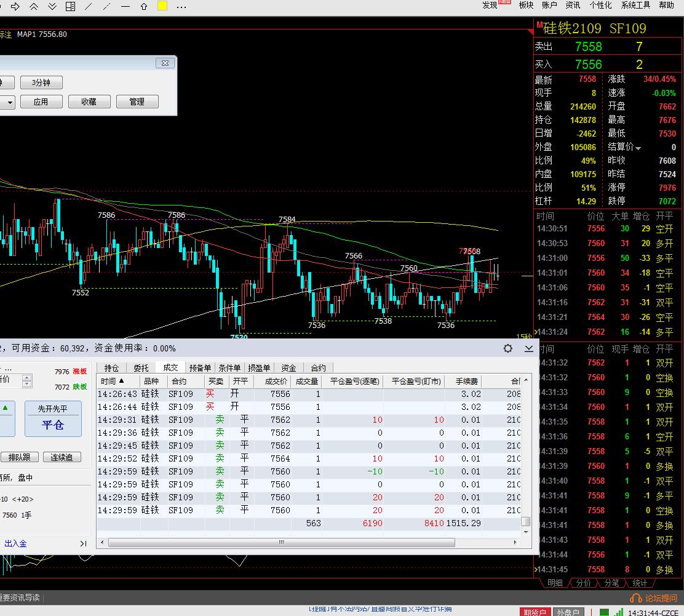Collapse the trading panel with chevron
Image resolution: width=684 pixels, height=616 pixels.
[x=528, y=348]
